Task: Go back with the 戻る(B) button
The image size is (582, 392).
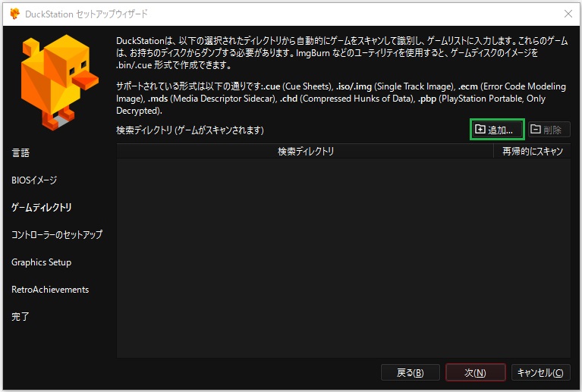Action: point(411,372)
